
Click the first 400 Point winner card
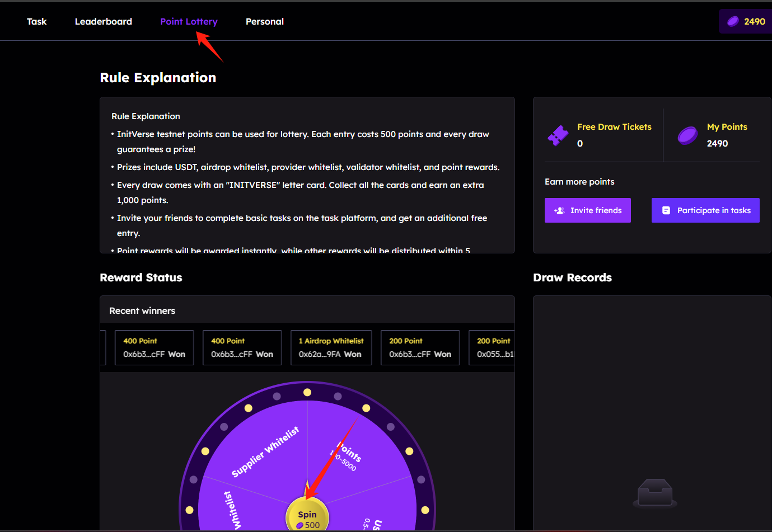[154, 347]
